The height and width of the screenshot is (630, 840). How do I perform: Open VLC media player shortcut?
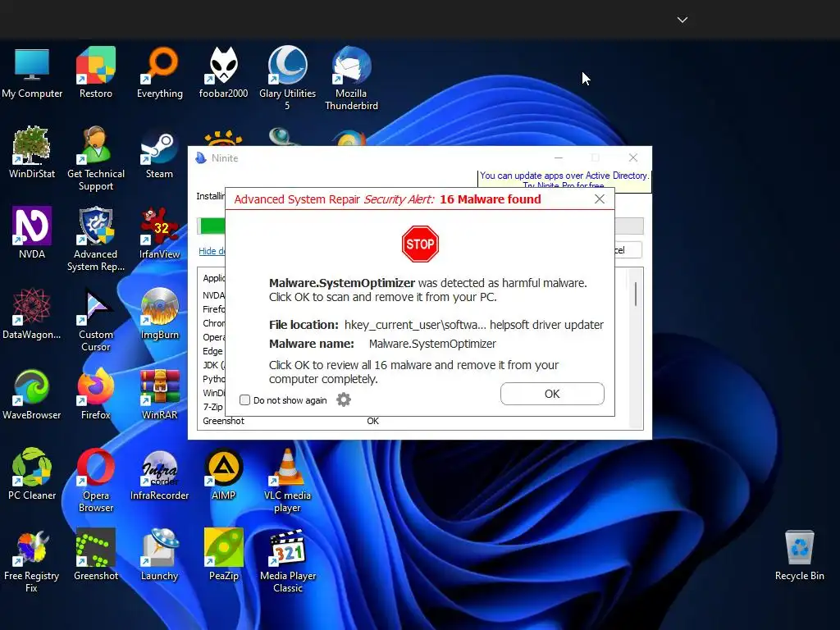click(287, 481)
